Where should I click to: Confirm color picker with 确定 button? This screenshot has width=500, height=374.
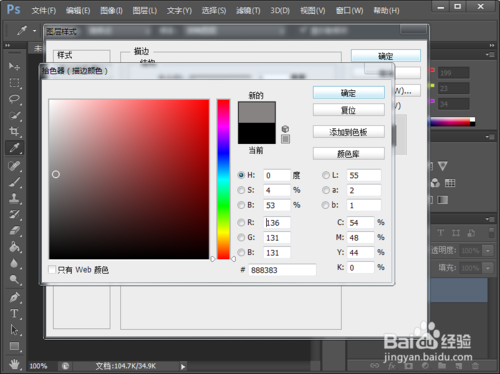pyautogui.click(x=349, y=93)
